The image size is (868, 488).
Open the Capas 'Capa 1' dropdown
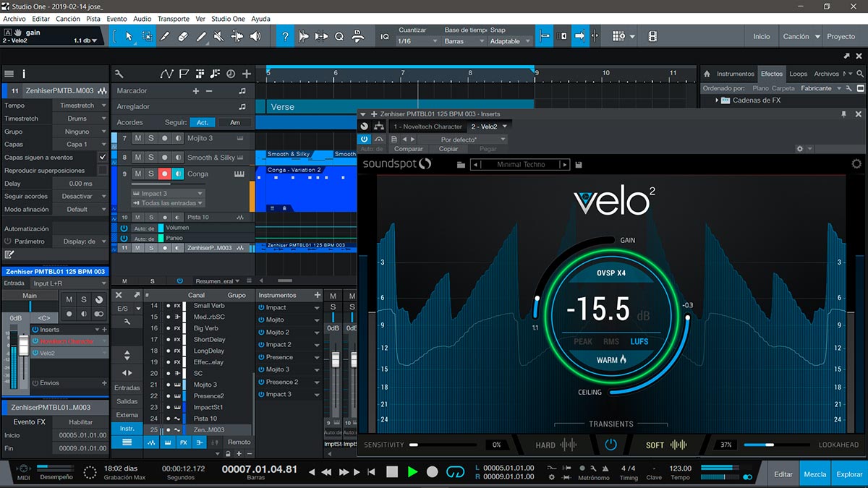(x=80, y=145)
